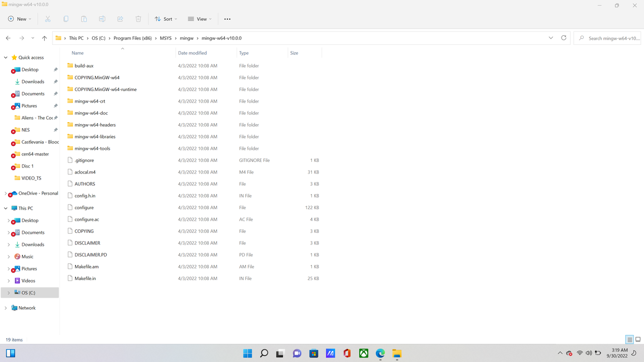Click the Rename icon in toolbar
644x362 pixels.
click(x=102, y=19)
